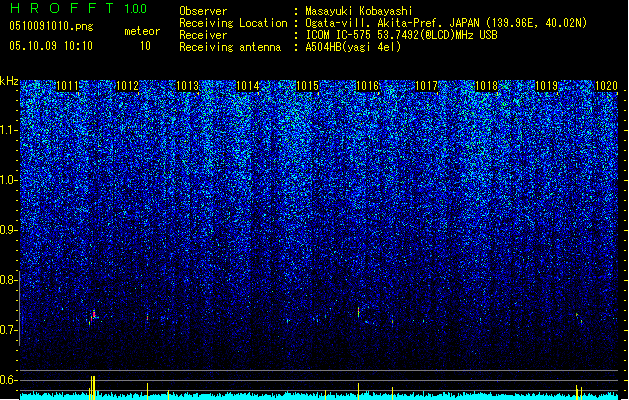Click the double yellow power spike near 1011
629x400 pixels.
click(x=92, y=388)
